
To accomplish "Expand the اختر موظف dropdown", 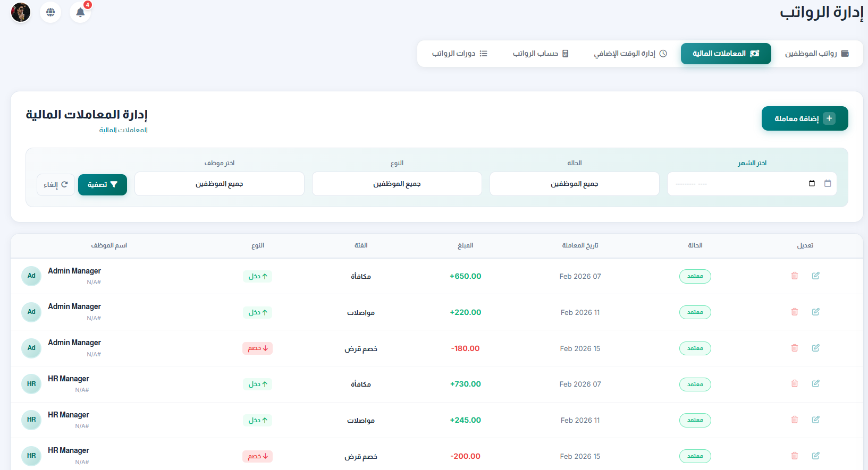I will pos(220,184).
